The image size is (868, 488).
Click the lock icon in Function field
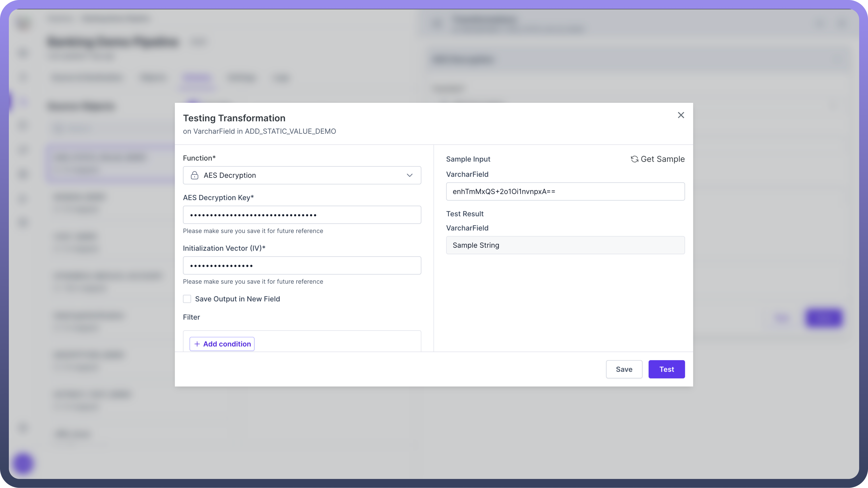pos(194,175)
